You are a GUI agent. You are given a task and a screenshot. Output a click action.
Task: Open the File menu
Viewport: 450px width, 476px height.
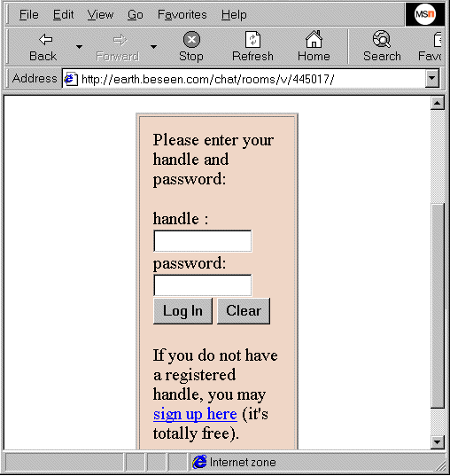(x=29, y=14)
